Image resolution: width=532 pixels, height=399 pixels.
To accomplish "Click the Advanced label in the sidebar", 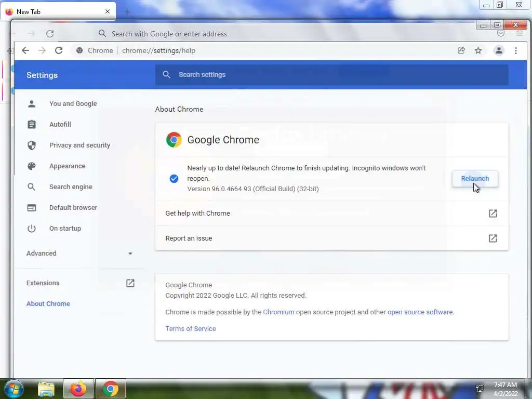I will [x=42, y=253].
